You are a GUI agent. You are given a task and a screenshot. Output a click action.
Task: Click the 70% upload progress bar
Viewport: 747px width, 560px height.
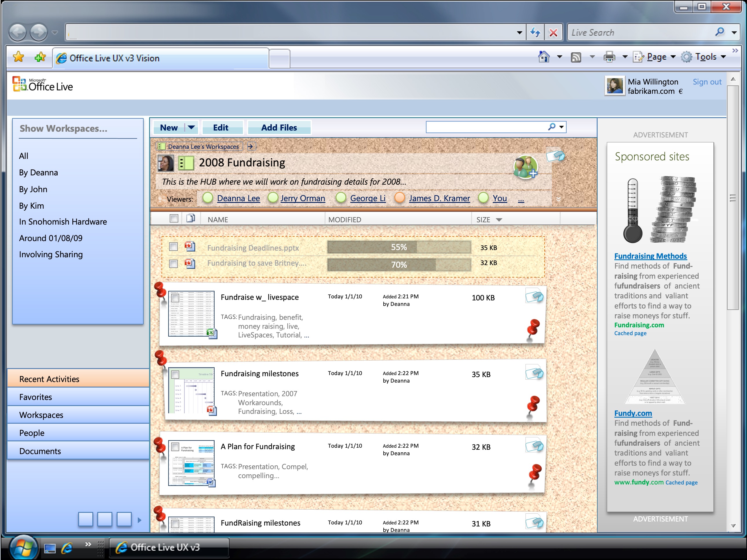(x=399, y=264)
